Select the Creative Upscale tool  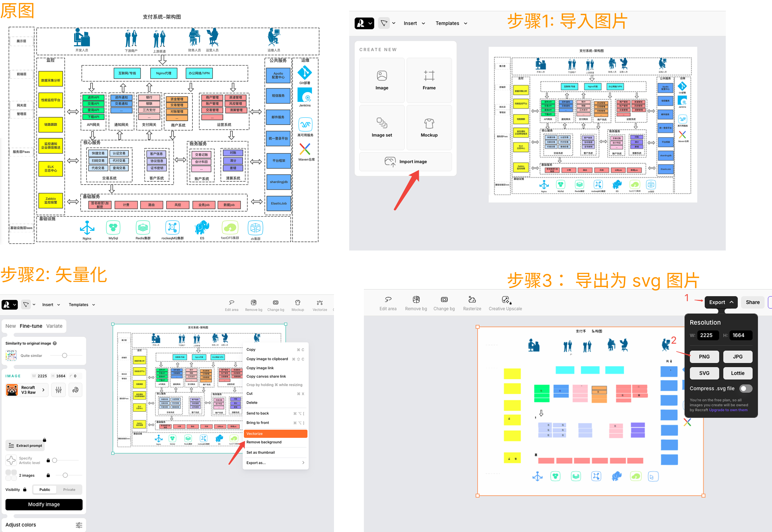pos(505,300)
